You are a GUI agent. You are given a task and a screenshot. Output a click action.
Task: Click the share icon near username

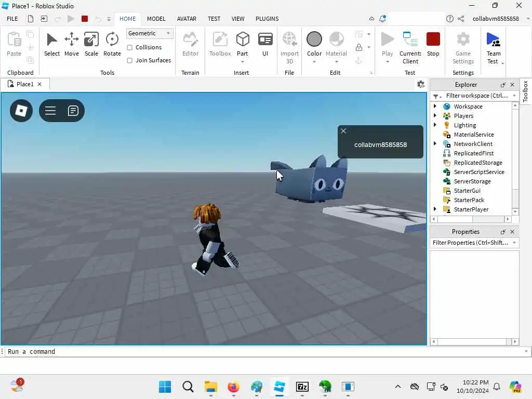(461, 19)
